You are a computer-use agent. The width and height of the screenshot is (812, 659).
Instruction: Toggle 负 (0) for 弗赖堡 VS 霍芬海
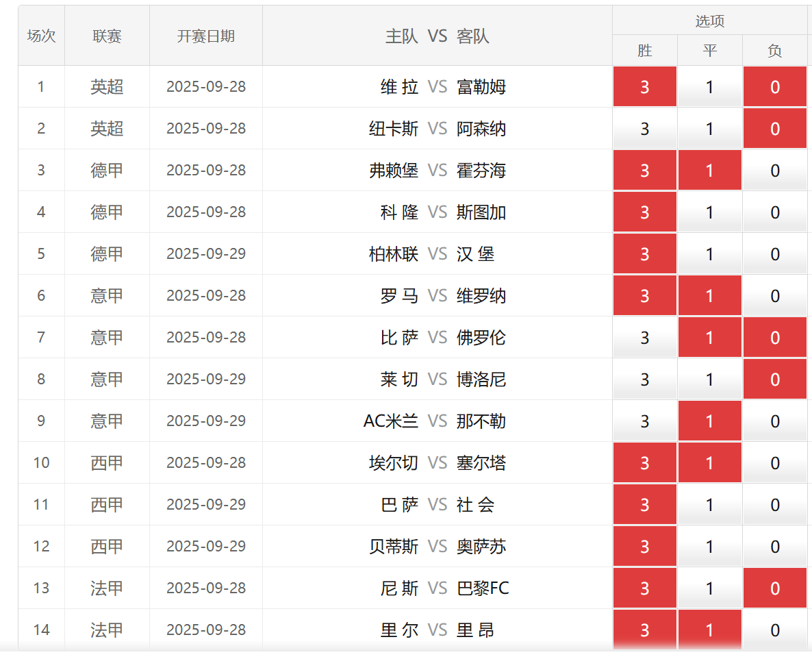pyautogui.click(x=774, y=171)
